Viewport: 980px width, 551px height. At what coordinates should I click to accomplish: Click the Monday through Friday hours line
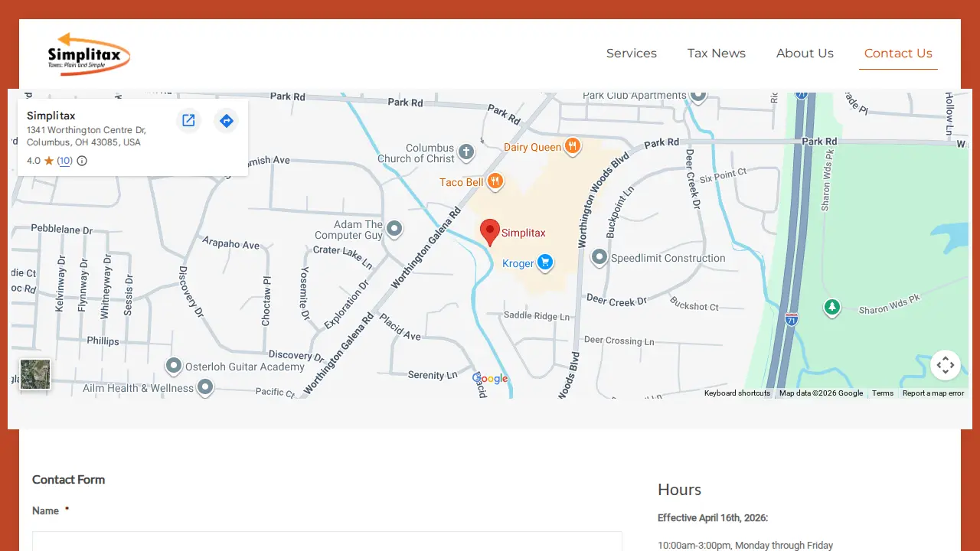[745, 546]
